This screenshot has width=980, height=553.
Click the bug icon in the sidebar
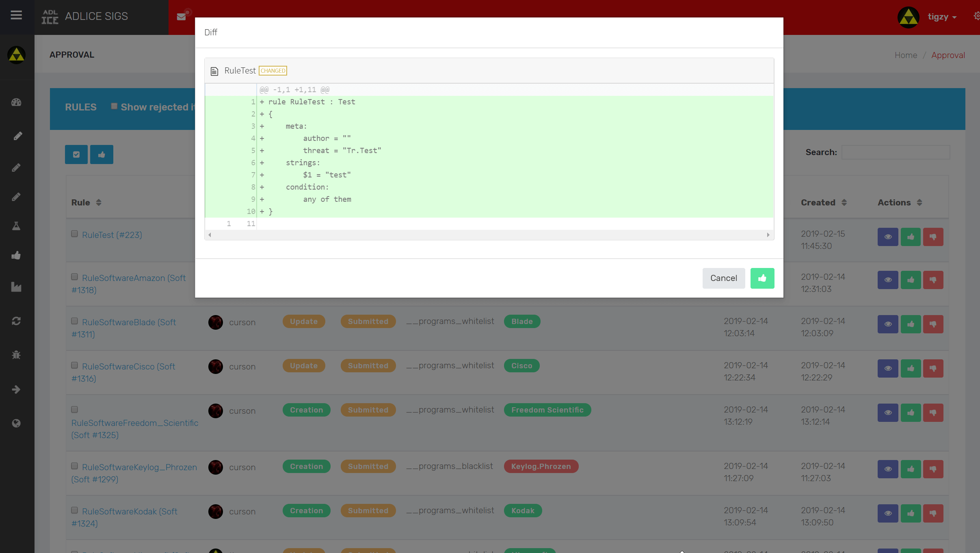point(16,355)
